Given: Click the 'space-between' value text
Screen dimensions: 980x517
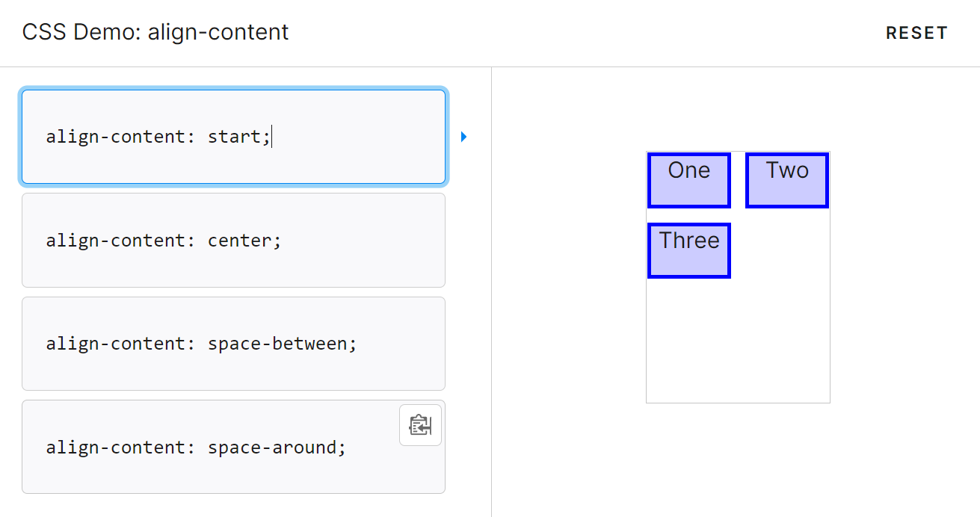Looking at the screenshot, I should (277, 344).
